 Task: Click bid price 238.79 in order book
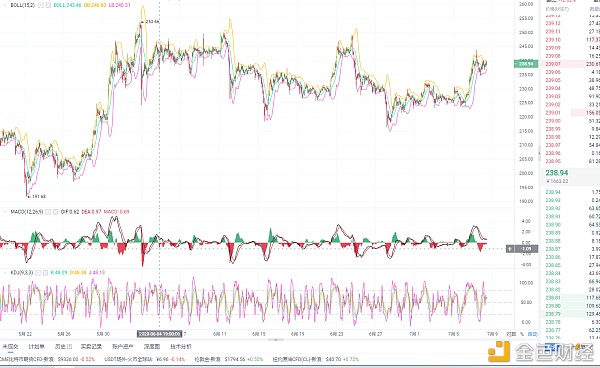(x=553, y=314)
